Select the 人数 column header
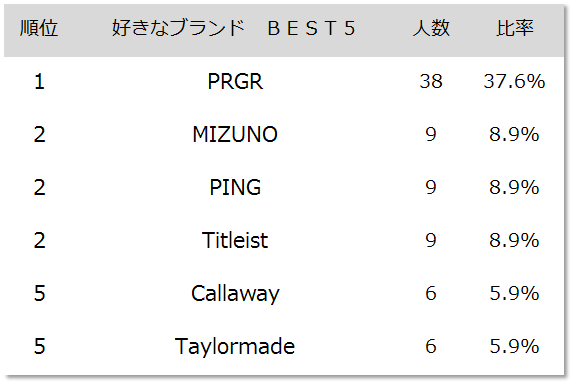The image size is (573, 384). (x=431, y=28)
